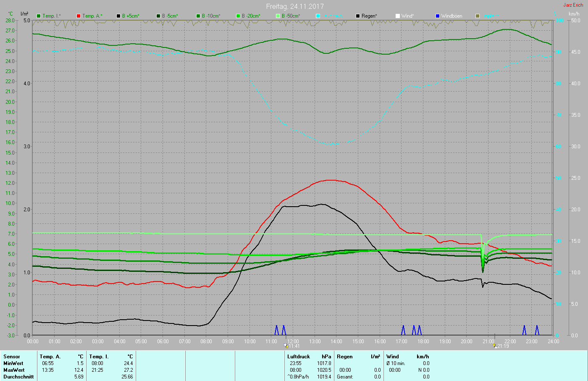The height and width of the screenshot is (381, 588).
Task: Click the B -20cm legend label
Action: coord(251,16)
